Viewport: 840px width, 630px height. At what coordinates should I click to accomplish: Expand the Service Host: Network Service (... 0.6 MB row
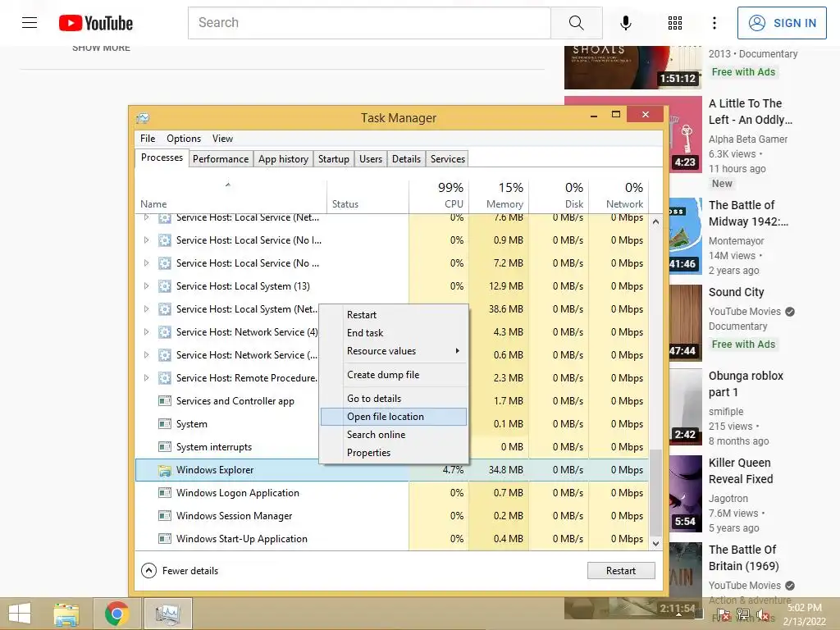(x=146, y=355)
